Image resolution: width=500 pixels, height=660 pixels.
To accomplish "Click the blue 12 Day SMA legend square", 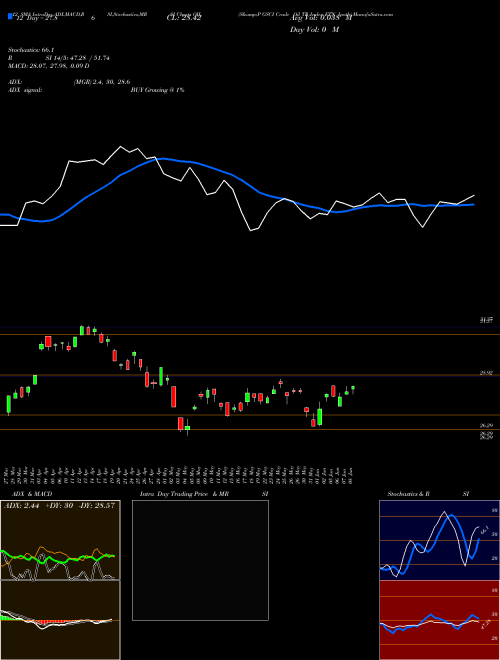I will (10, 16).
